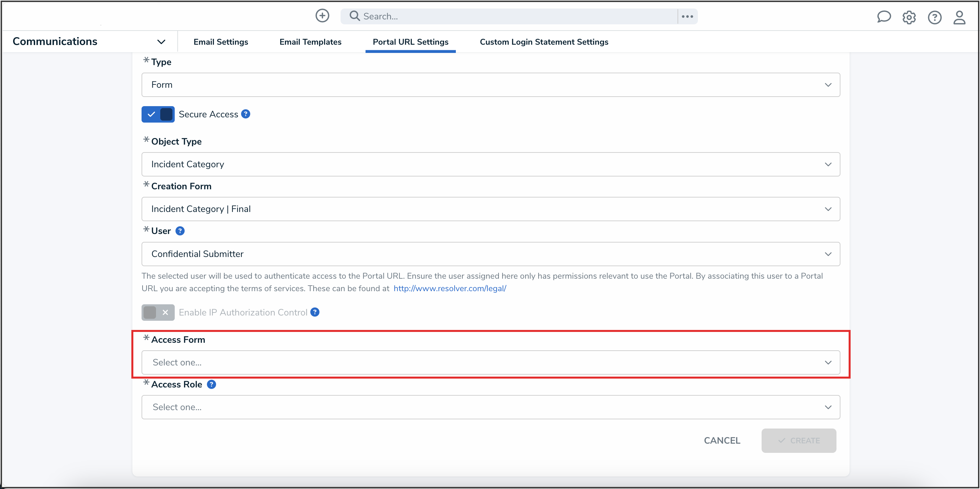Expand the Access Form dropdown
This screenshot has width=980, height=489.
pos(490,362)
